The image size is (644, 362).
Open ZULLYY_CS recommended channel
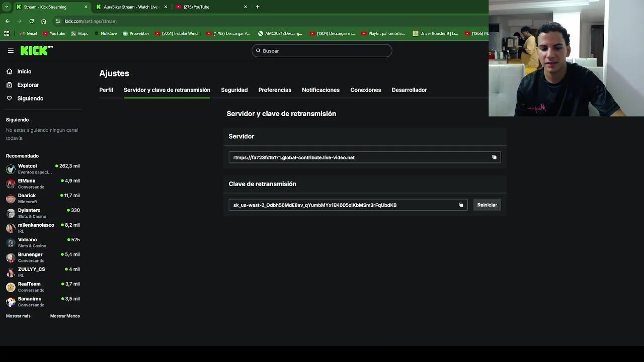coord(43,272)
